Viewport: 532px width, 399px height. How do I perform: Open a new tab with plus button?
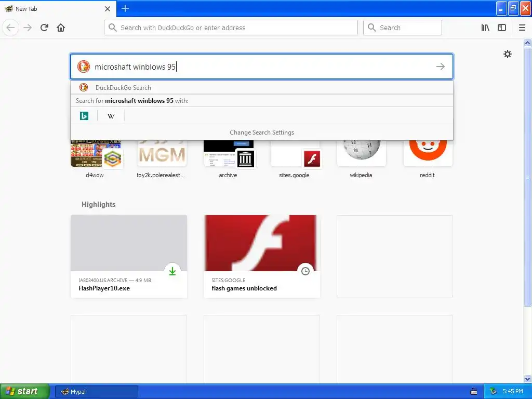pos(125,8)
